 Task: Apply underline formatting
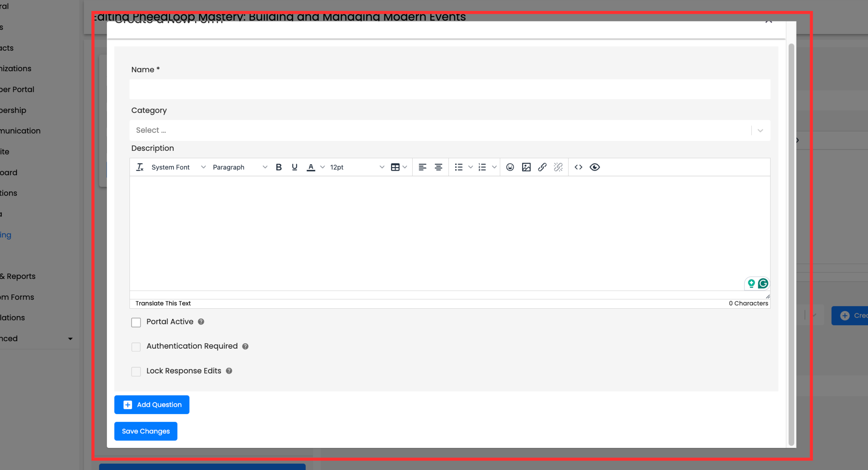[294, 167]
